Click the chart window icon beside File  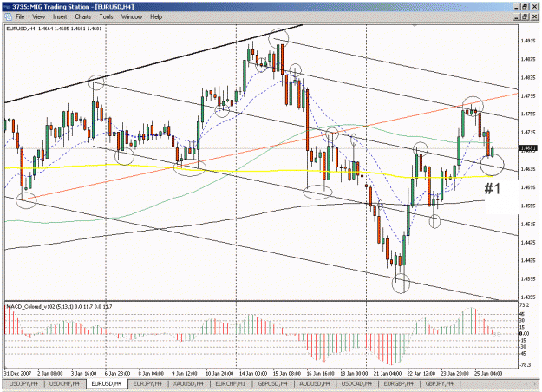point(8,16)
